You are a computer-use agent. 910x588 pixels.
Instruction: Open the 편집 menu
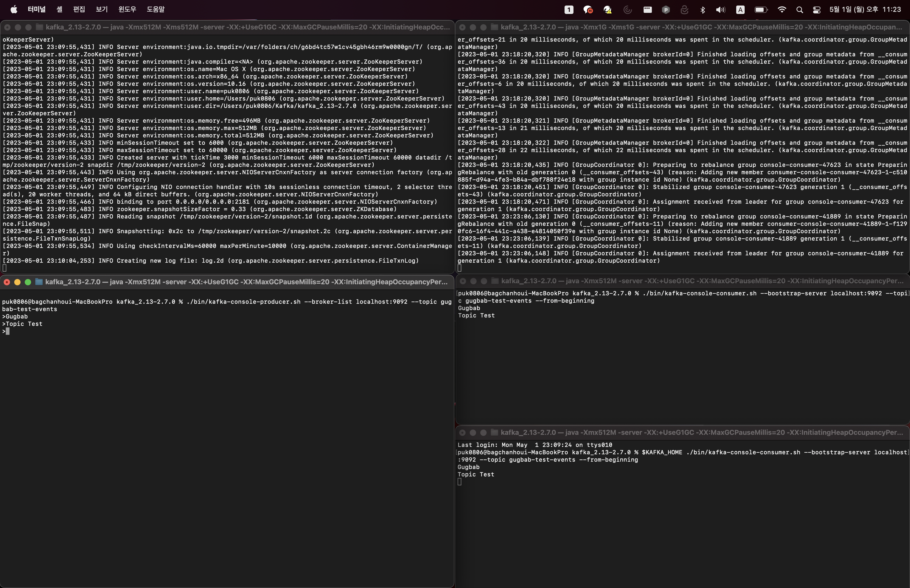pos(79,9)
